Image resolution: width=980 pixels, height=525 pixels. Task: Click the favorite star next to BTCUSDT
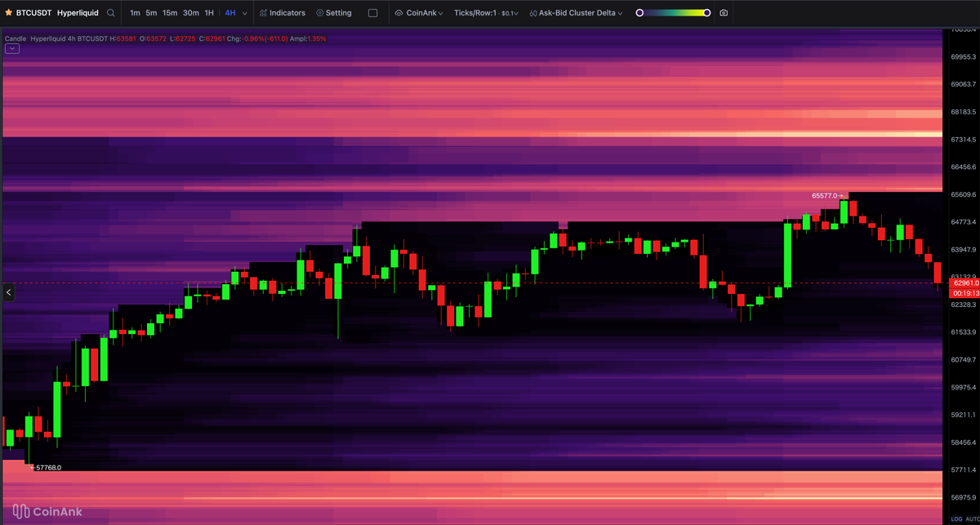click(x=7, y=13)
